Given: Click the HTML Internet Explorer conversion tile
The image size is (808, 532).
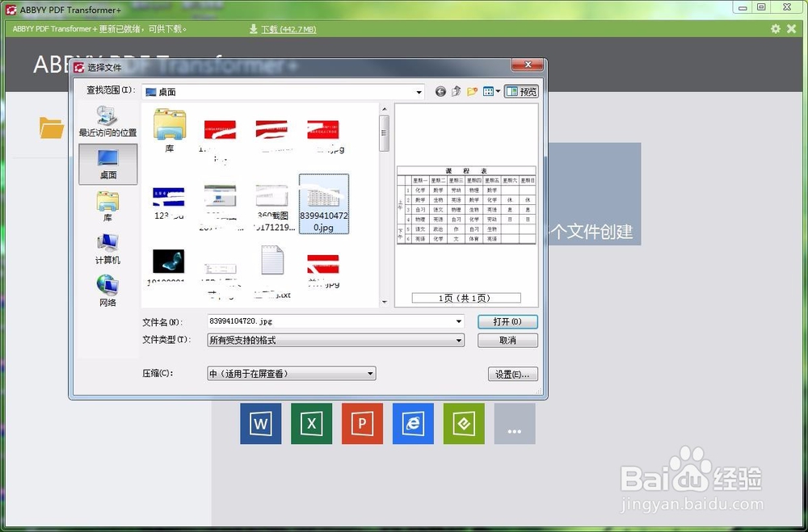Looking at the screenshot, I should [413, 423].
